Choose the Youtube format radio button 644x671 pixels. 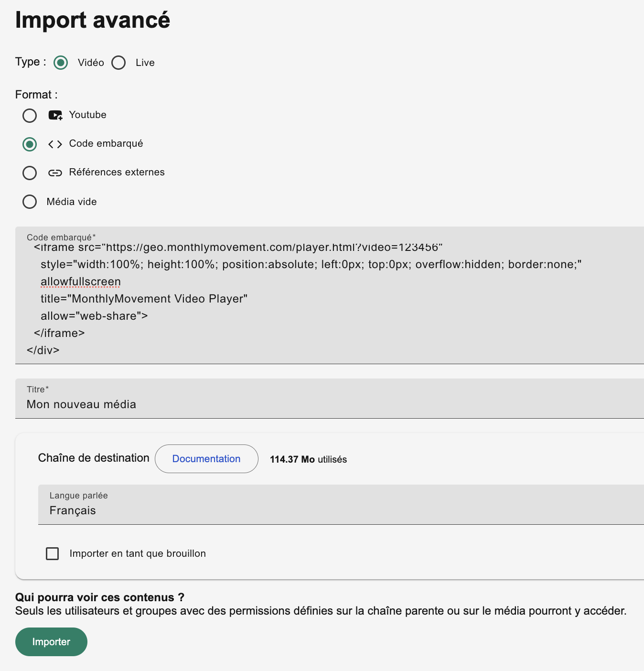tap(30, 116)
